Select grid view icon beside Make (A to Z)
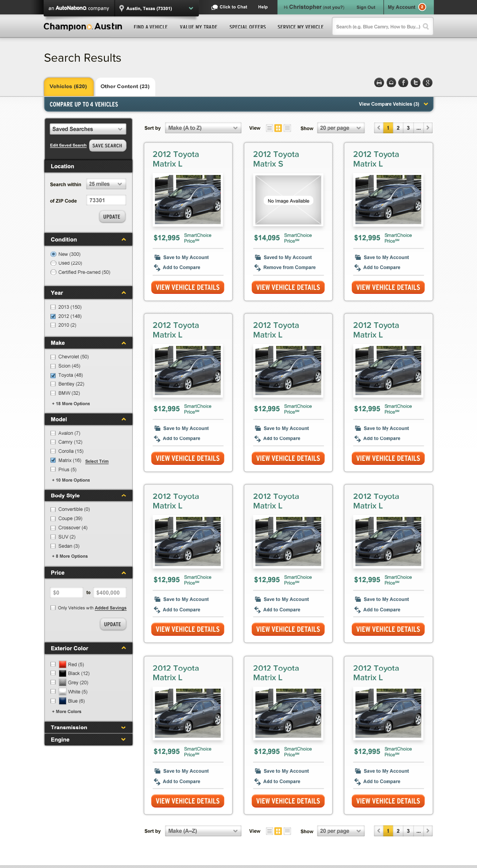The image size is (477, 868). [x=278, y=128]
